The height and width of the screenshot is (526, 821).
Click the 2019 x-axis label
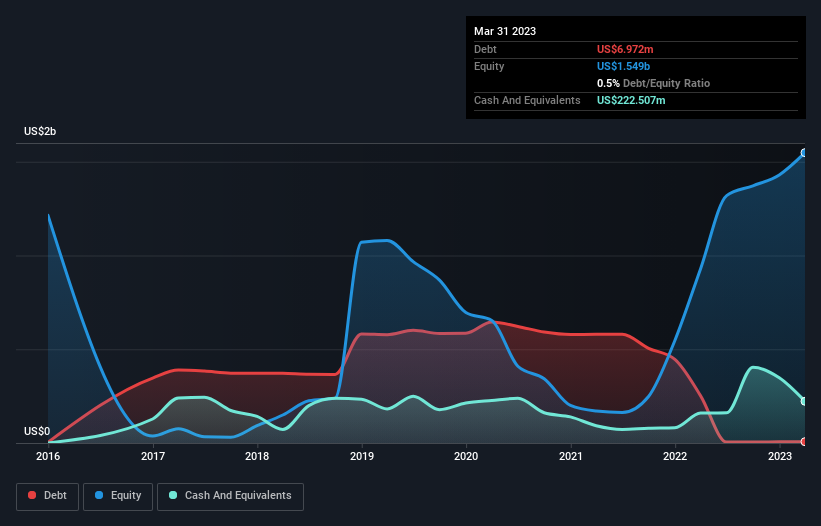pos(362,456)
